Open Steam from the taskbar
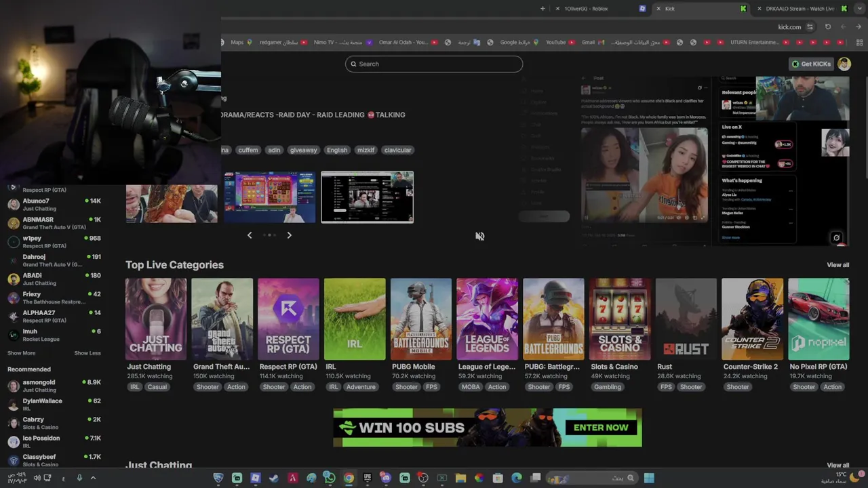Image resolution: width=868 pixels, height=488 pixels. (x=273, y=478)
